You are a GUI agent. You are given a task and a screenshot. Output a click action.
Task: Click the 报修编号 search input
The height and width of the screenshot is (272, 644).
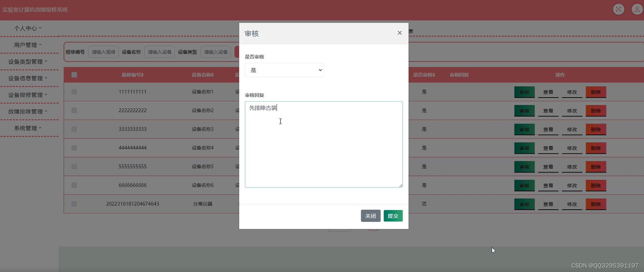click(x=103, y=52)
